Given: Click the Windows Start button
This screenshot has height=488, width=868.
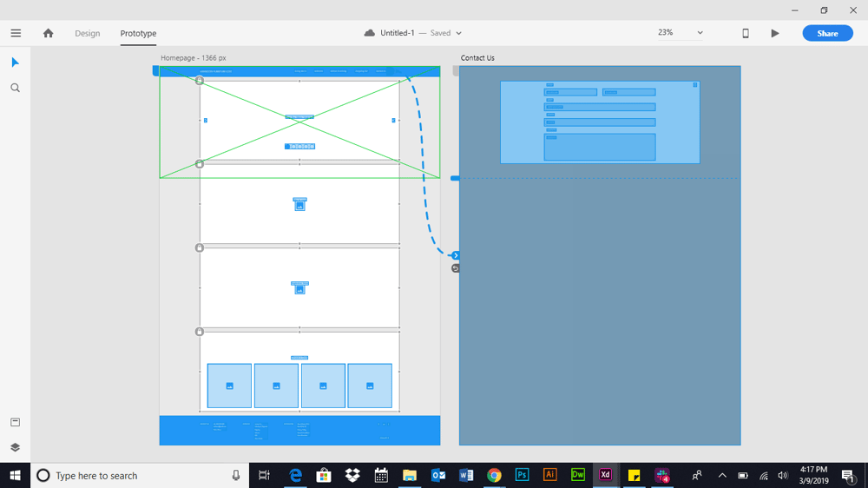Looking at the screenshot, I should (15, 475).
